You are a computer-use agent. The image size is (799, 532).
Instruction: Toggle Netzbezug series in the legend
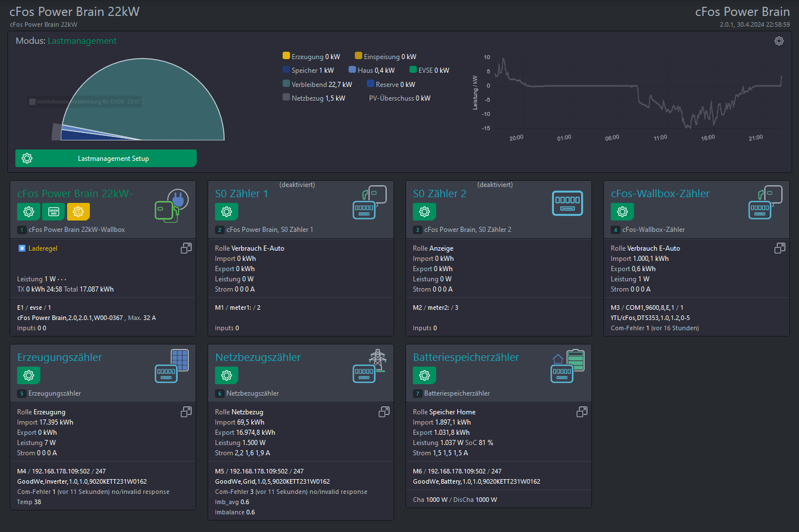pos(287,98)
